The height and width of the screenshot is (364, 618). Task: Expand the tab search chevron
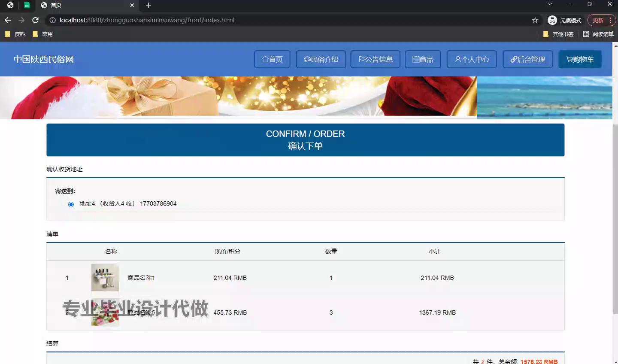(x=550, y=4)
